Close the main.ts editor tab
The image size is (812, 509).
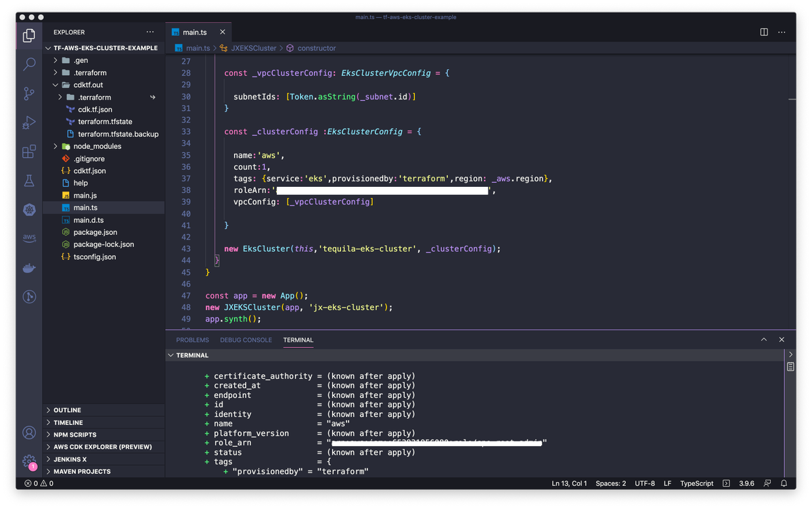point(223,32)
